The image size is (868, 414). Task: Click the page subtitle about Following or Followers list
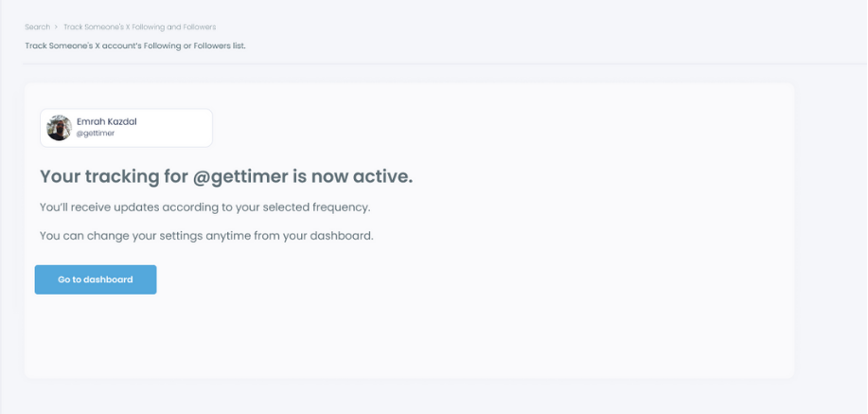(x=135, y=45)
